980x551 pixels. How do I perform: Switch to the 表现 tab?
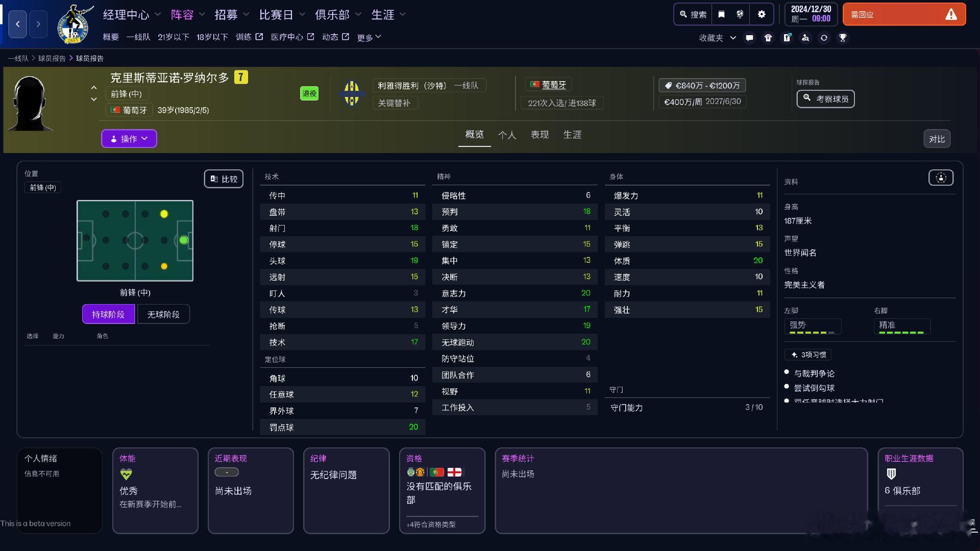[540, 135]
